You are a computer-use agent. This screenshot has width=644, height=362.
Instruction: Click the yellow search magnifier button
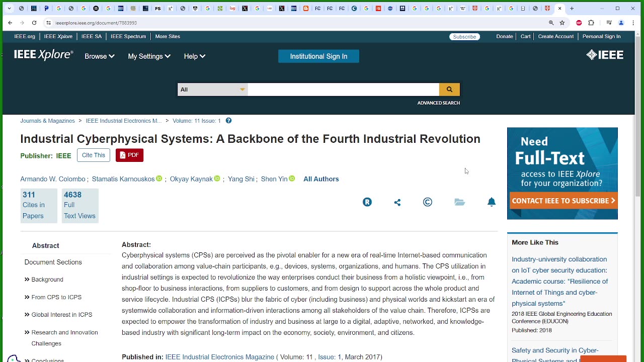point(449,89)
